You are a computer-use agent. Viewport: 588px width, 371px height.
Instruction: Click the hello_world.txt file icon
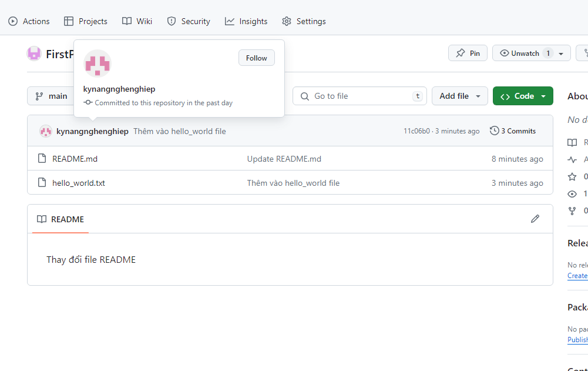click(42, 183)
